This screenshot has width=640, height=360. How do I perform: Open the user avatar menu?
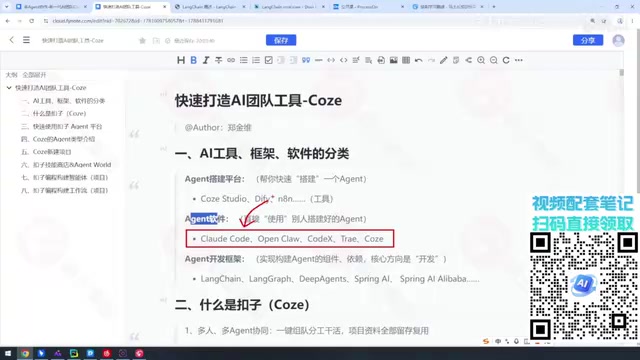click(618, 40)
